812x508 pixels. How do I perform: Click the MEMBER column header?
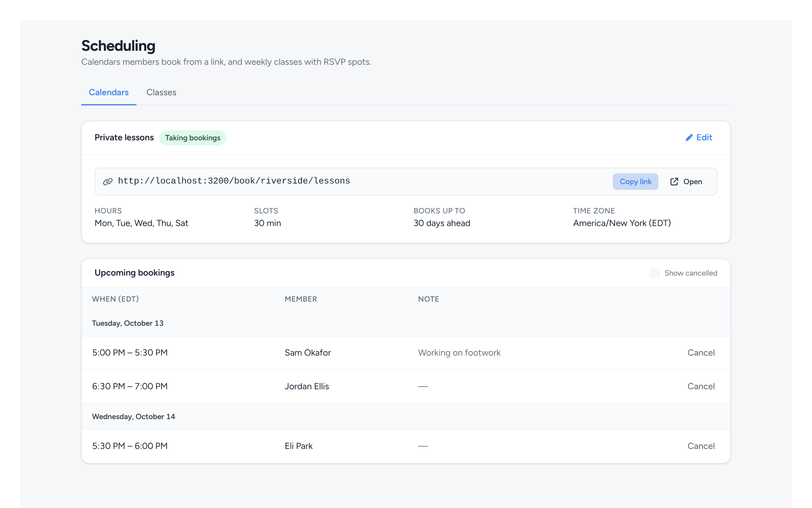[x=301, y=299]
